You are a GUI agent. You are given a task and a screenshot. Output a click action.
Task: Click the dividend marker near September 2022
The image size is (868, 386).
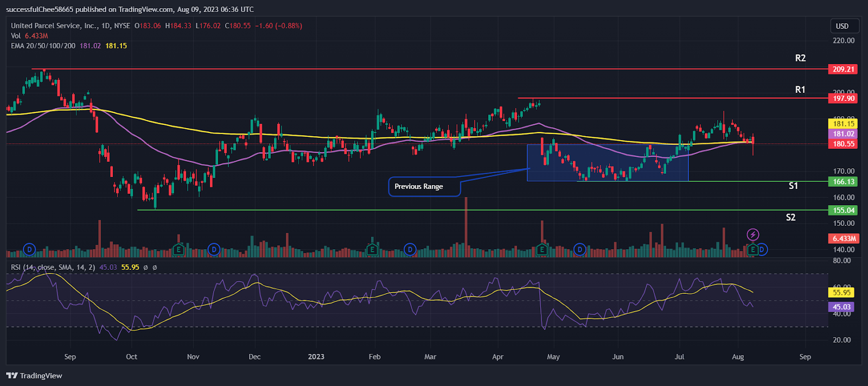tap(29, 250)
